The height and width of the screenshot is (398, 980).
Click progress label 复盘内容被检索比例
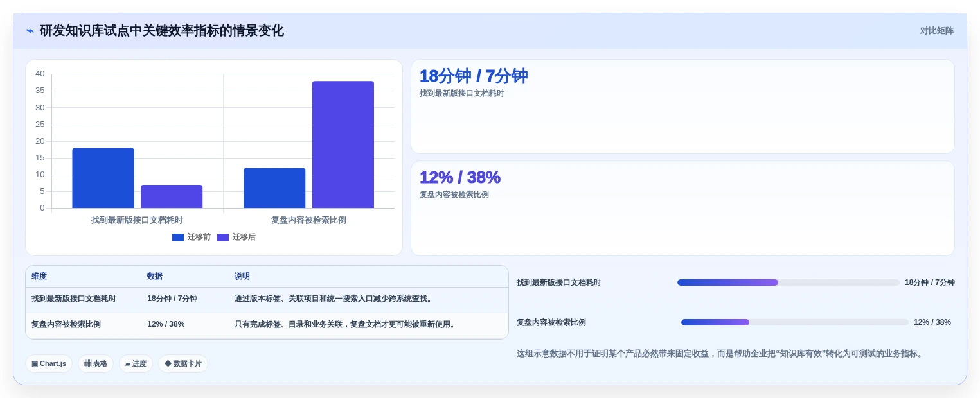tap(551, 323)
